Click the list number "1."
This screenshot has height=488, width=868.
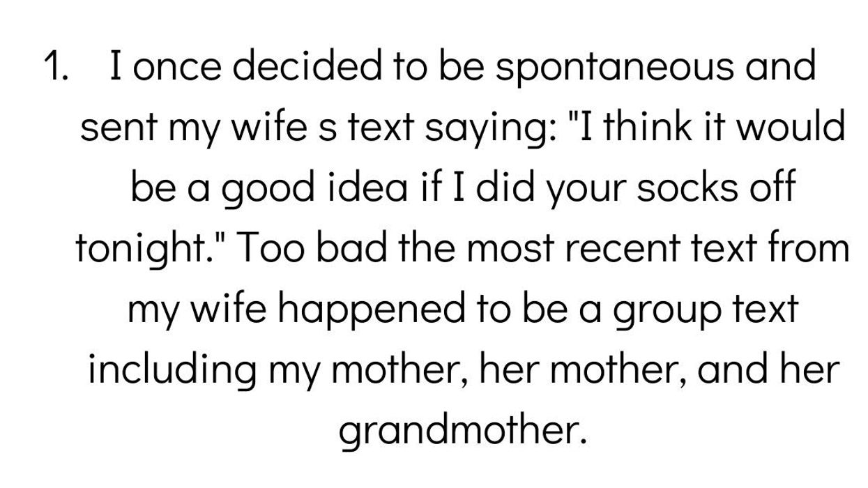(56, 67)
